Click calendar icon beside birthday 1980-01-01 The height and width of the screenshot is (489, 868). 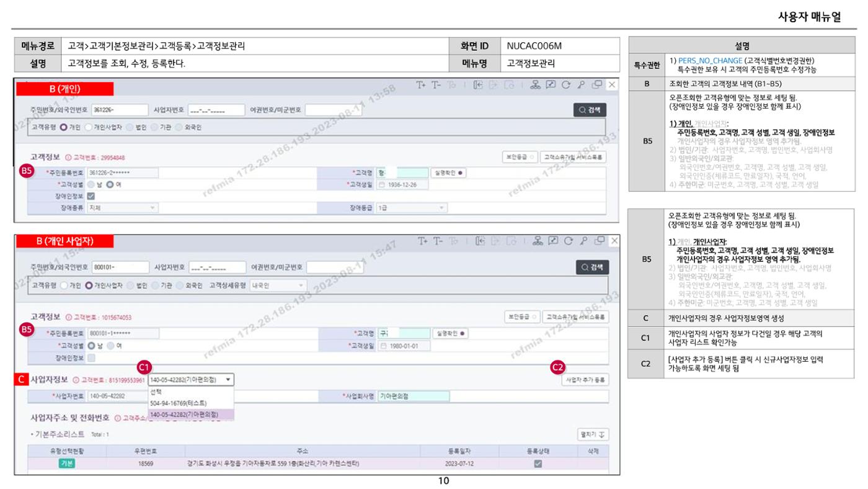383,346
